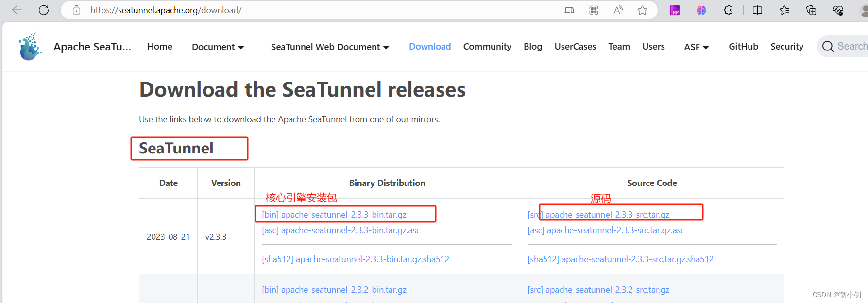Screen dimensions: 868x303
Task: Open the Users nav item
Action: pos(653,47)
